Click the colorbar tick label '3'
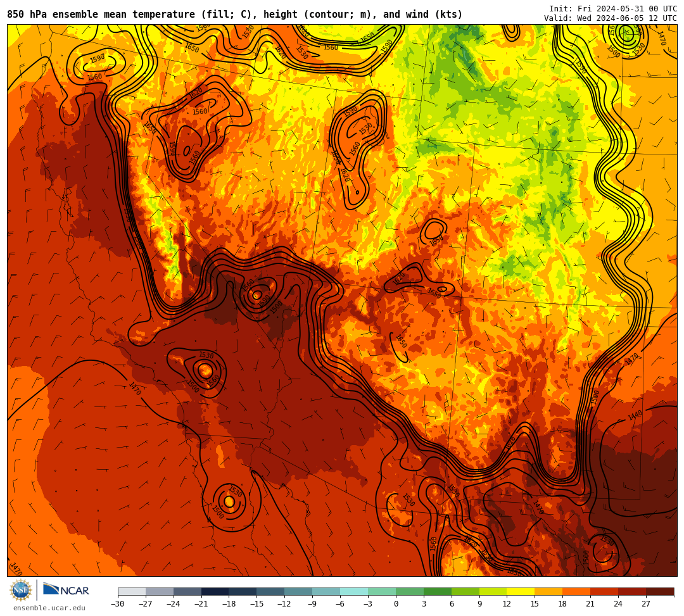The image size is (684, 616). coord(424,604)
